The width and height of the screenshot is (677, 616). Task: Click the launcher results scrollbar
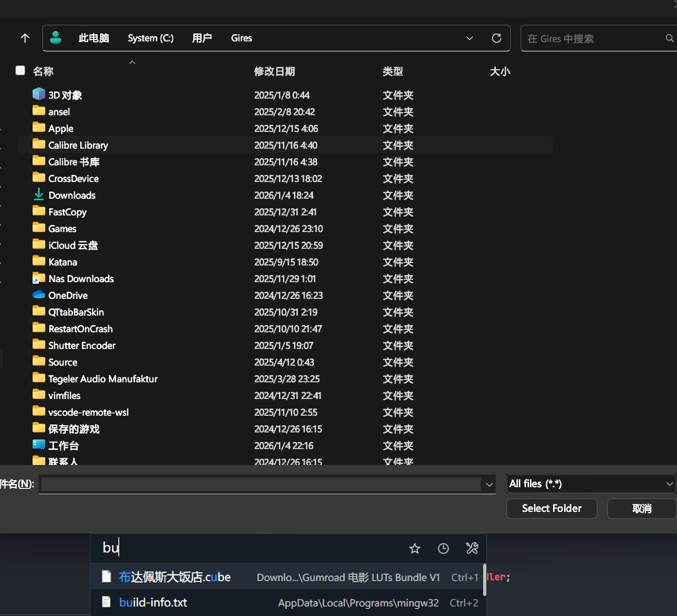[x=484, y=579]
